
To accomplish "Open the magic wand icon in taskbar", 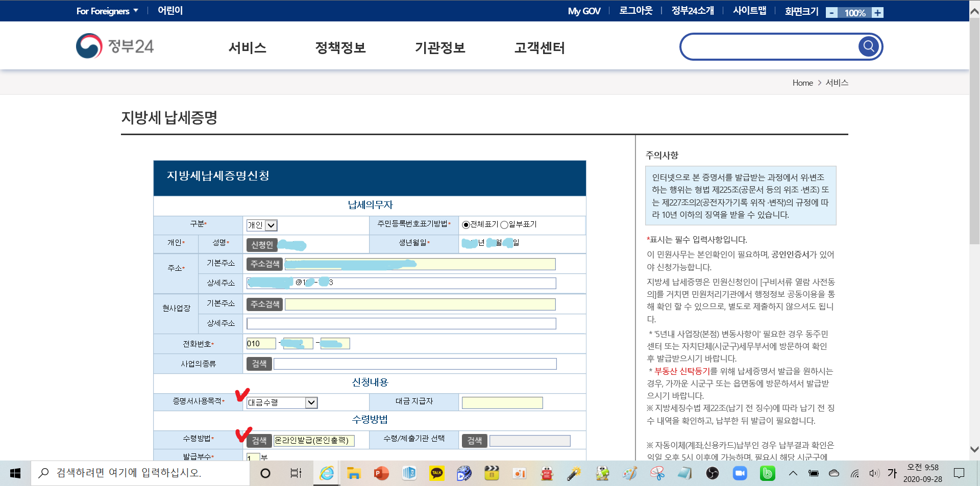I will click(574, 473).
